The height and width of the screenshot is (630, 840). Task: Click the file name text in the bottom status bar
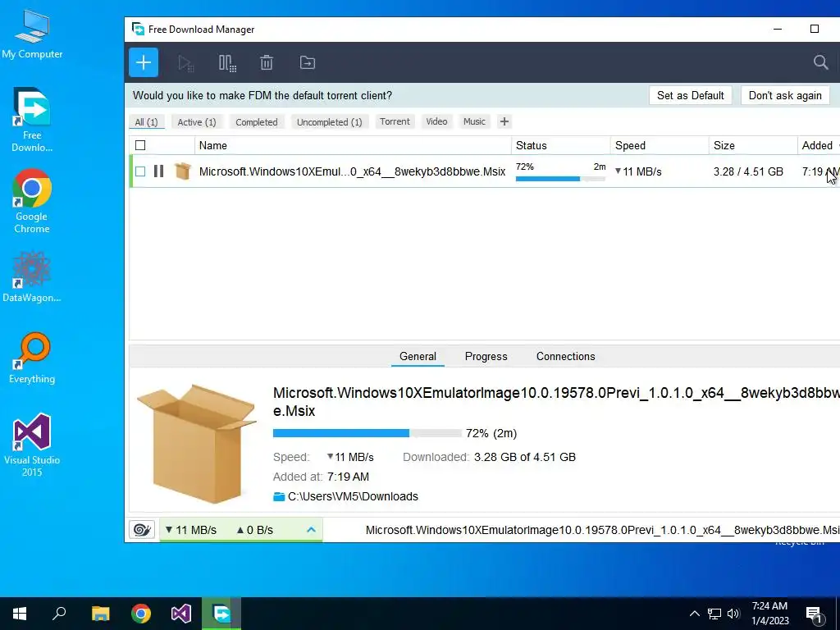tap(602, 530)
